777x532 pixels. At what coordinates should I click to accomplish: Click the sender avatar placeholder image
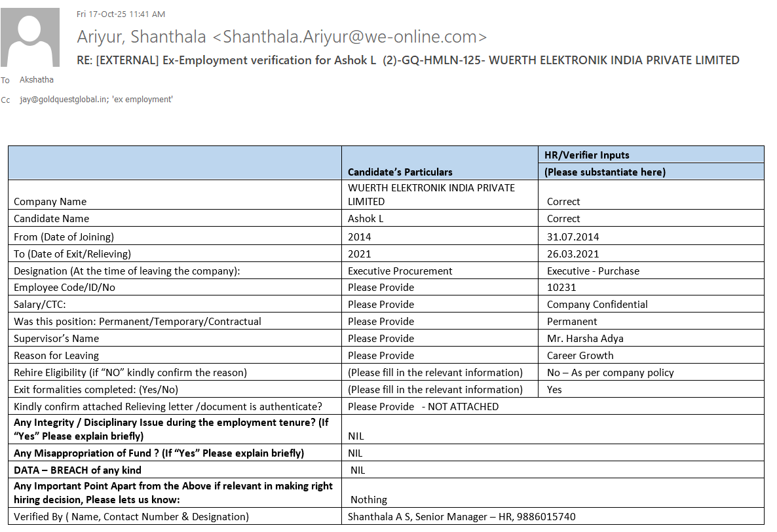(x=30, y=37)
